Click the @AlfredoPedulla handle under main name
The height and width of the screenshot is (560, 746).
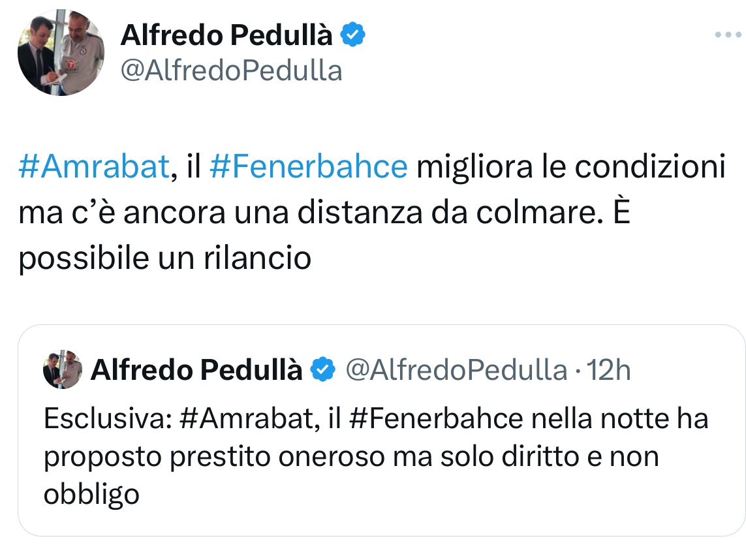[x=231, y=70]
